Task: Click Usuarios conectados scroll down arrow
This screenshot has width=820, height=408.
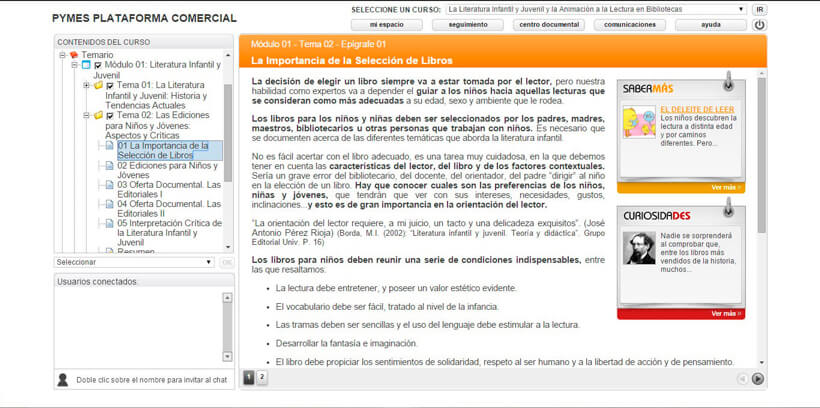Action: point(227,357)
